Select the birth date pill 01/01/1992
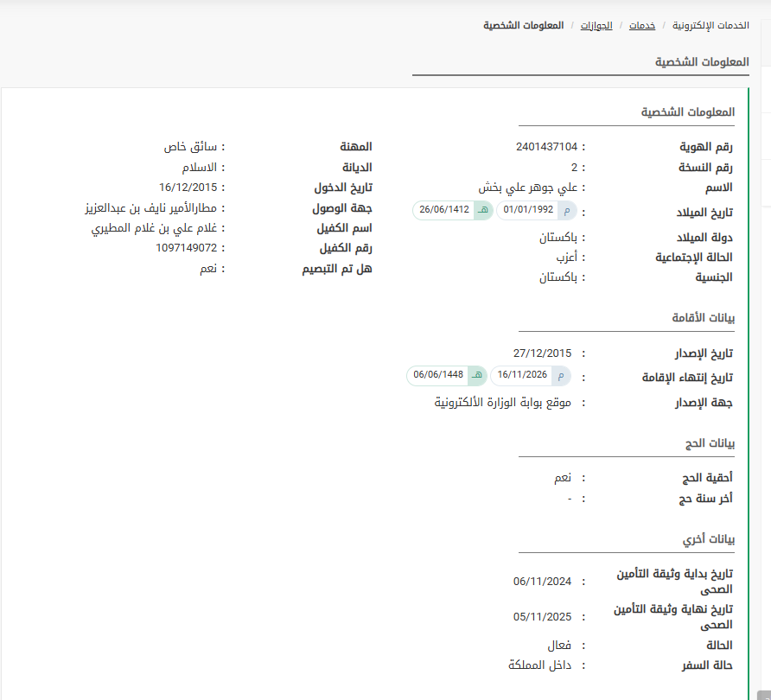The height and width of the screenshot is (700, 771). (x=528, y=210)
